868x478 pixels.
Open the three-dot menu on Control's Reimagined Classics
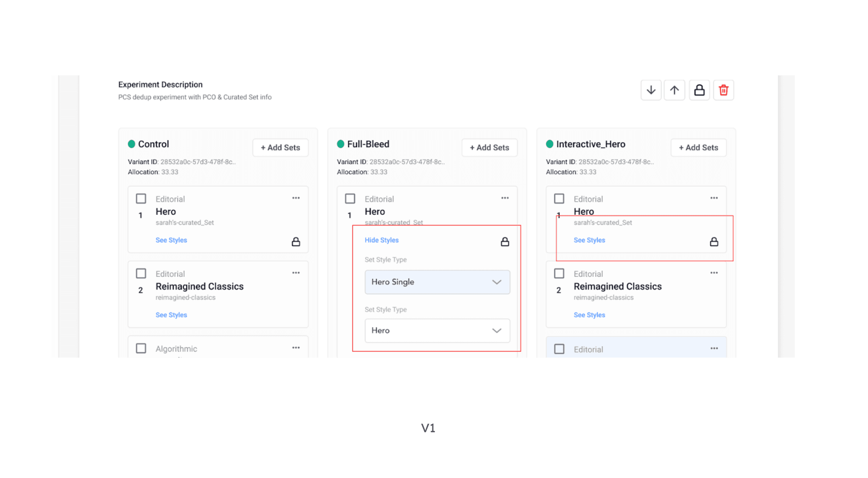pyautogui.click(x=295, y=272)
